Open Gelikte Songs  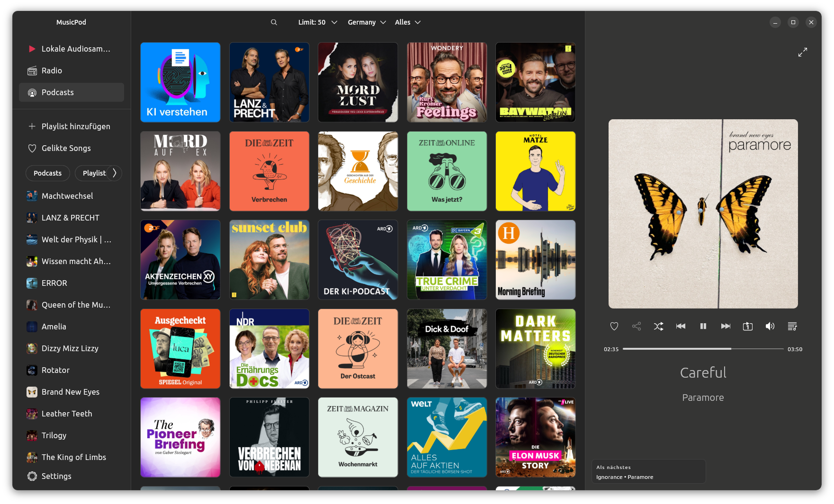pyautogui.click(x=72, y=148)
